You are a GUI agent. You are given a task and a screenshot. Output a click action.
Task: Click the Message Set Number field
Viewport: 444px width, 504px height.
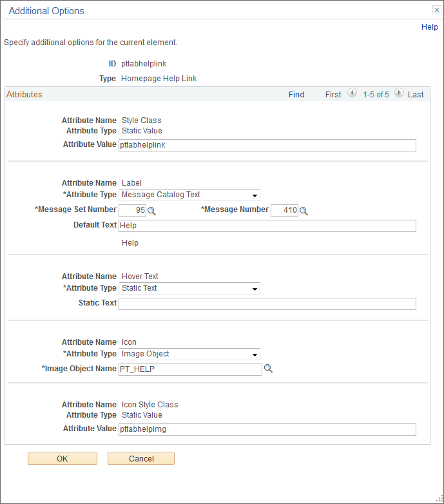pyautogui.click(x=132, y=210)
